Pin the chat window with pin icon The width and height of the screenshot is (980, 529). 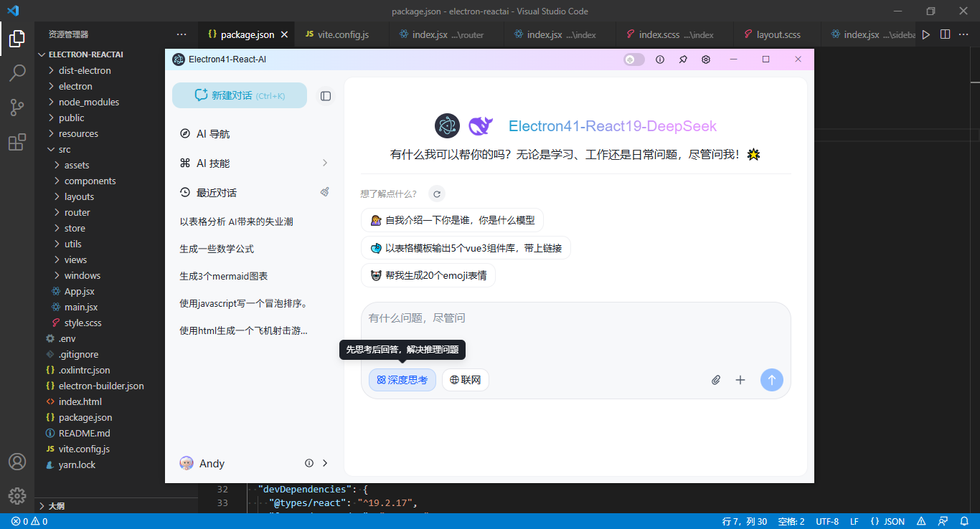pos(683,59)
